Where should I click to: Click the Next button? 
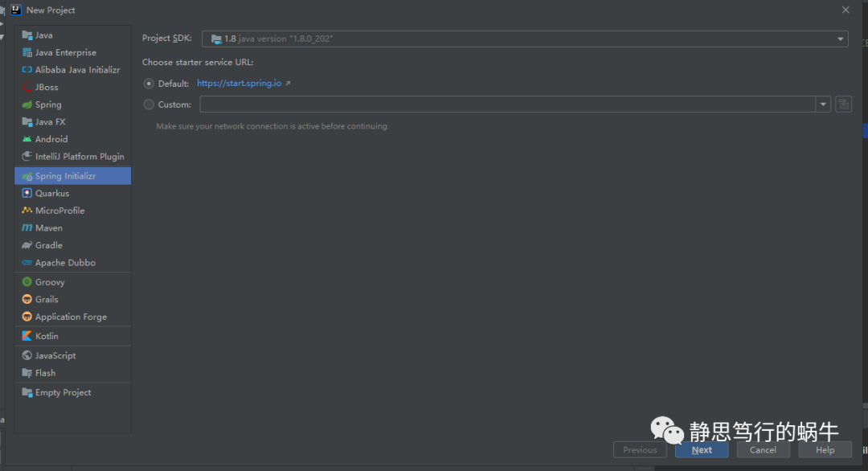pyautogui.click(x=702, y=450)
